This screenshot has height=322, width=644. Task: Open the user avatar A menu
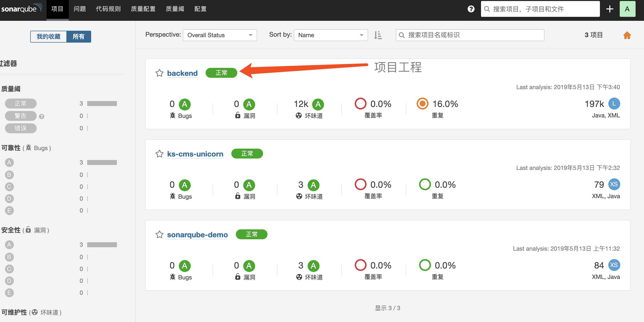click(x=627, y=9)
